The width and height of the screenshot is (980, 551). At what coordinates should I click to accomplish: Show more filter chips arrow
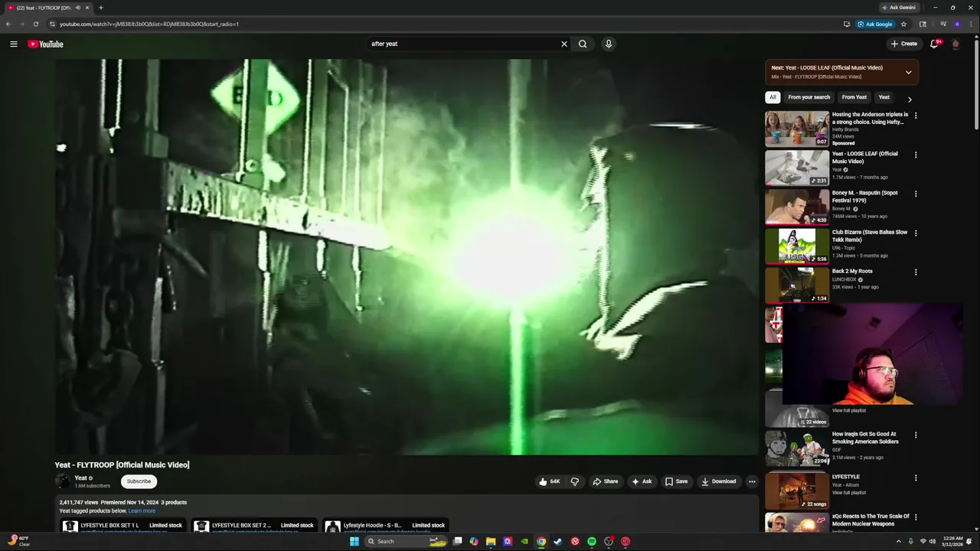pos(910,99)
